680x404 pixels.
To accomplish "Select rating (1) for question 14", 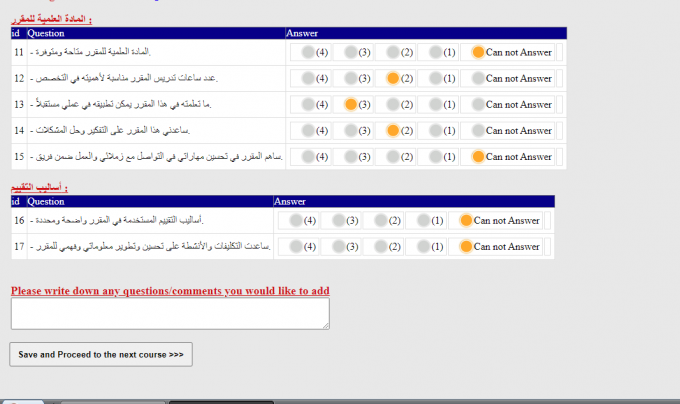I will [435, 130].
